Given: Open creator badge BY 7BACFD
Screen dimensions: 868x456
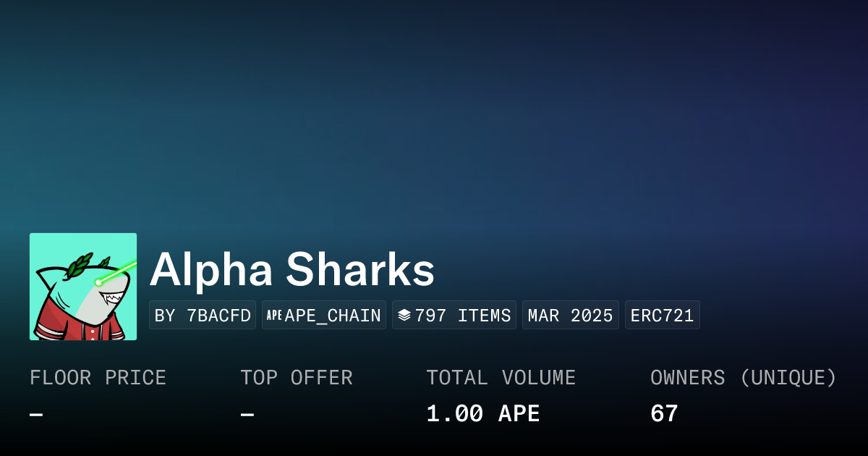Looking at the screenshot, I should pos(203,316).
